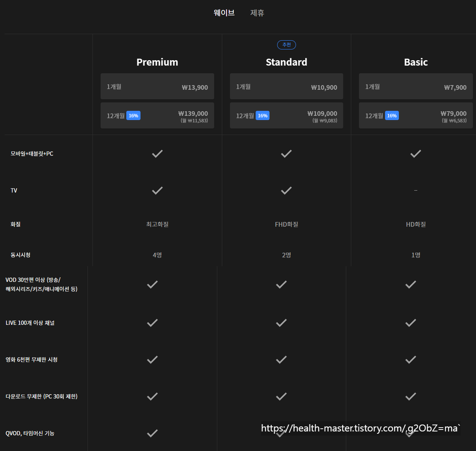
Task: Click Basic checkmark in LIVE 100개 row
Action: click(411, 323)
